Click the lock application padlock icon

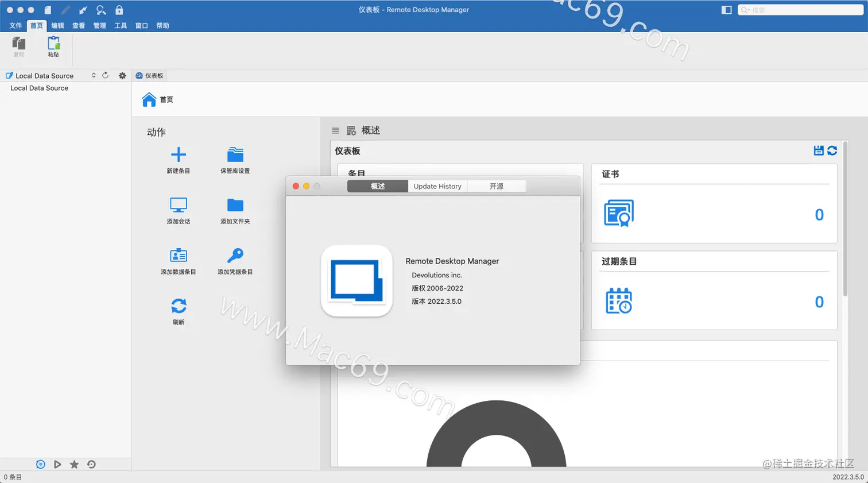point(119,10)
